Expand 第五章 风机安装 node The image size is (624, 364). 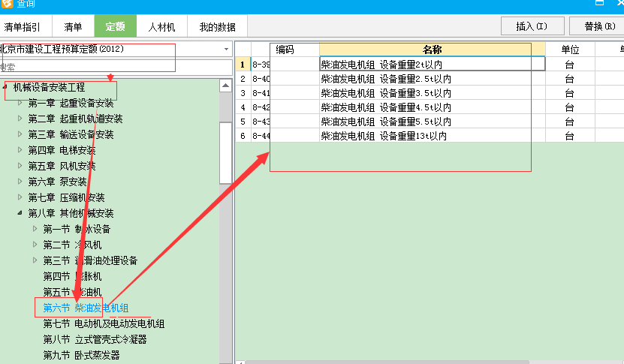click(x=20, y=166)
